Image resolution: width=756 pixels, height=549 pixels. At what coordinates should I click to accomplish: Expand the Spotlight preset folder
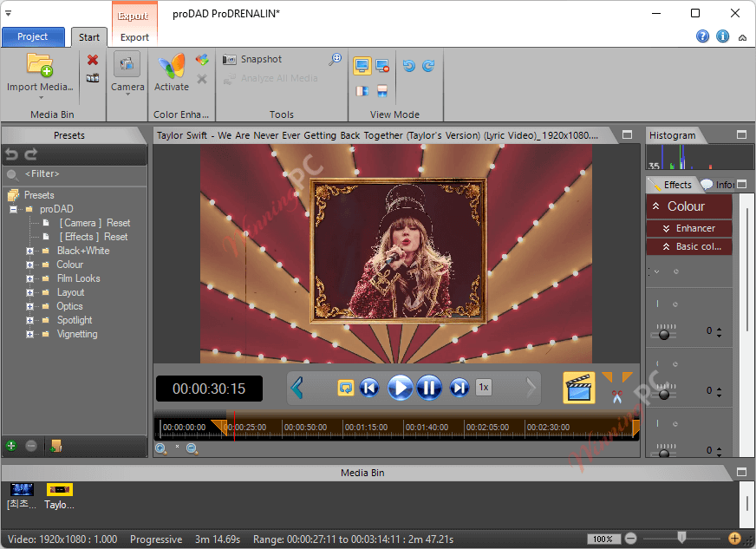[x=29, y=320]
